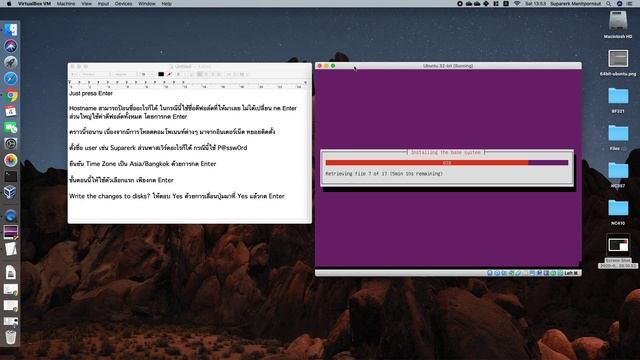This screenshot has height=360, width=640.
Task: Open Calendar app in the Dock
Action: coord(11,111)
